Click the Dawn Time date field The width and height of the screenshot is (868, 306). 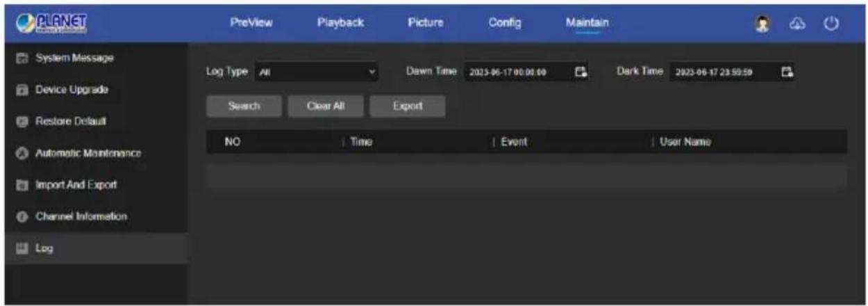point(526,72)
